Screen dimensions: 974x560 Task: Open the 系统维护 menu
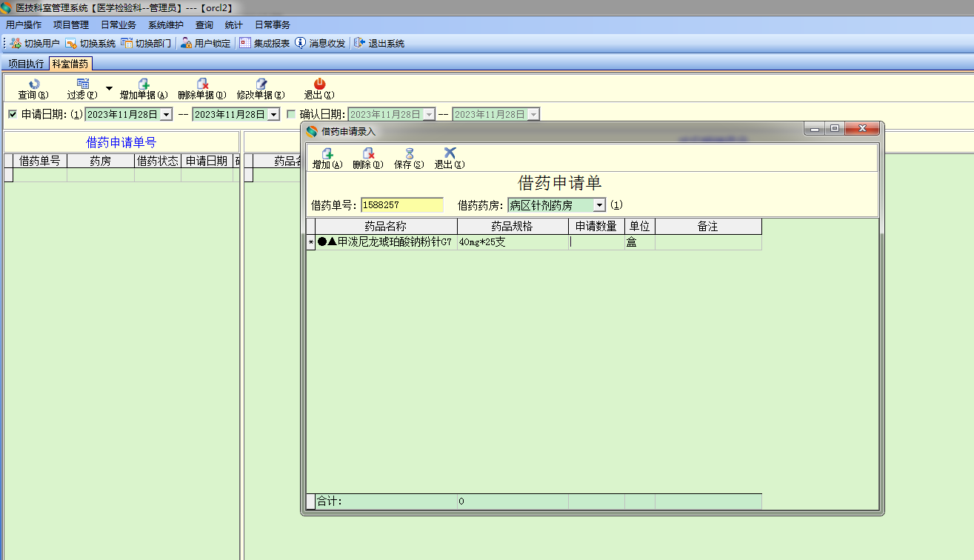(x=166, y=24)
